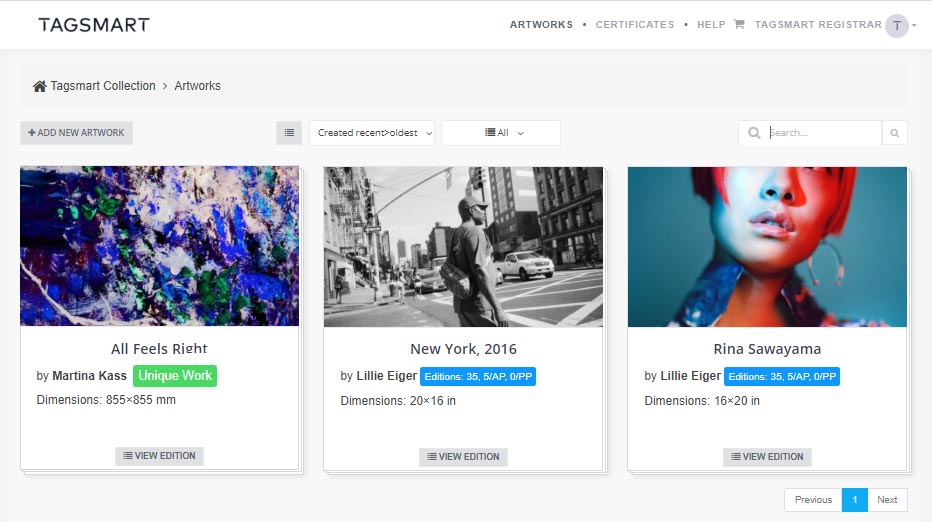
Task: Go to Tagsmart Collection breadcrumb
Action: [x=103, y=86]
